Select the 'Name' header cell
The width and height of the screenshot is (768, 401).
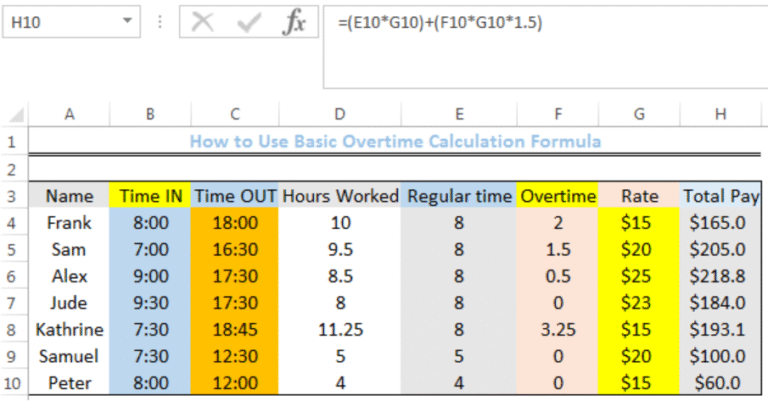pyautogui.click(x=69, y=196)
